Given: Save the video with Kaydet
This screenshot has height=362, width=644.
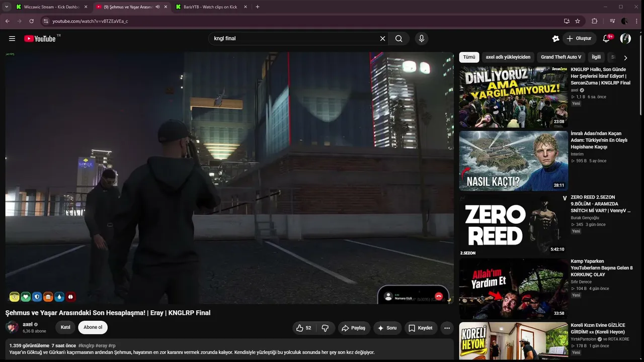Looking at the screenshot, I should [421, 328].
